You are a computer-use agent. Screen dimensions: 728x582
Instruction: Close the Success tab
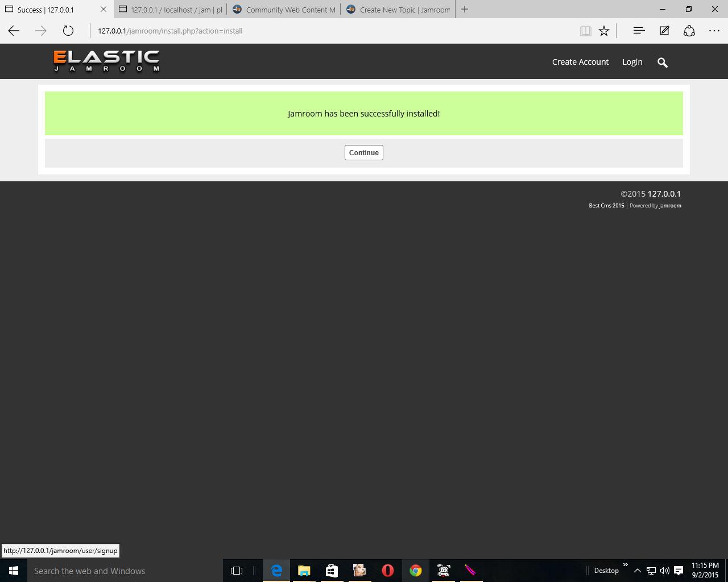(x=103, y=10)
